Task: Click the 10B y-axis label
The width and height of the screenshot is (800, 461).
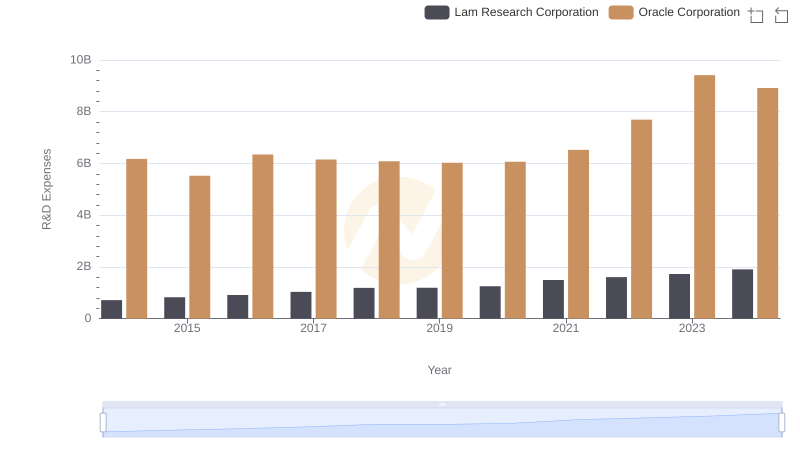Action: click(x=81, y=60)
